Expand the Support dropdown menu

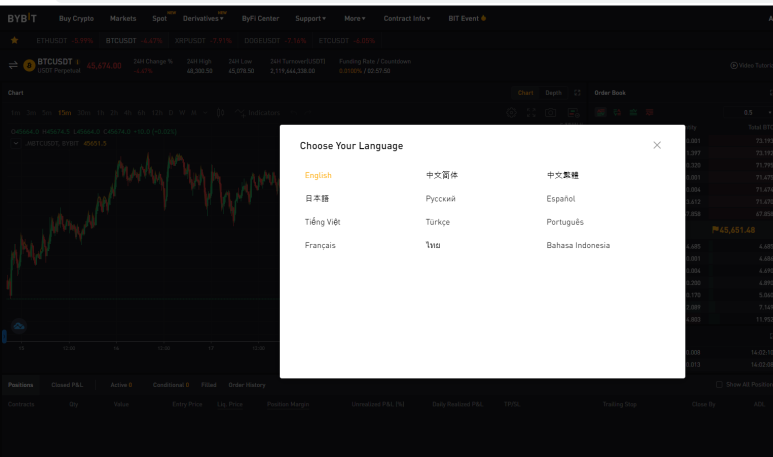[x=311, y=18]
